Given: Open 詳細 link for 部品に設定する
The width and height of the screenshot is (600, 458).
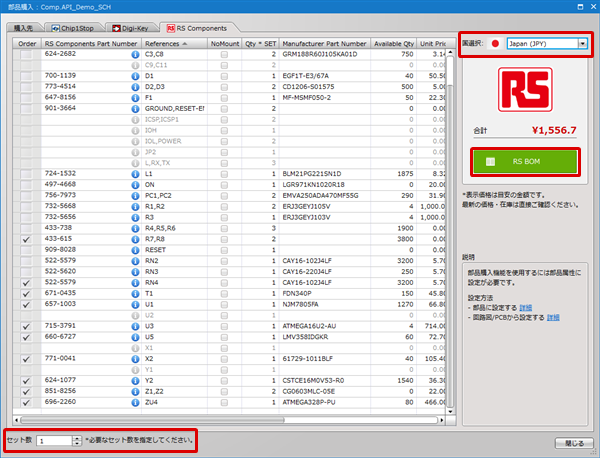Looking at the screenshot, I should click(x=525, y=308).
